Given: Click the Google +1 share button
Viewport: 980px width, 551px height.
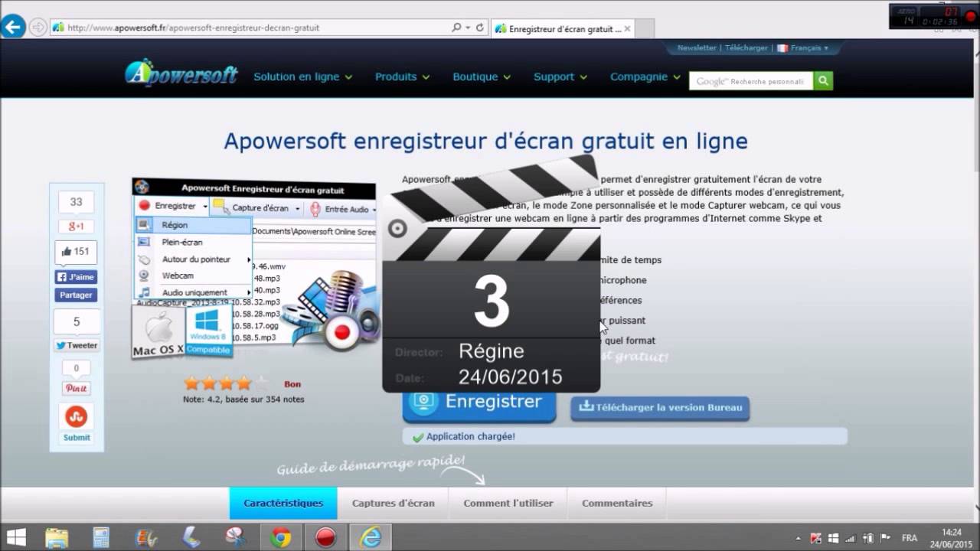Looking at the screenshot, I should [76, 227].
